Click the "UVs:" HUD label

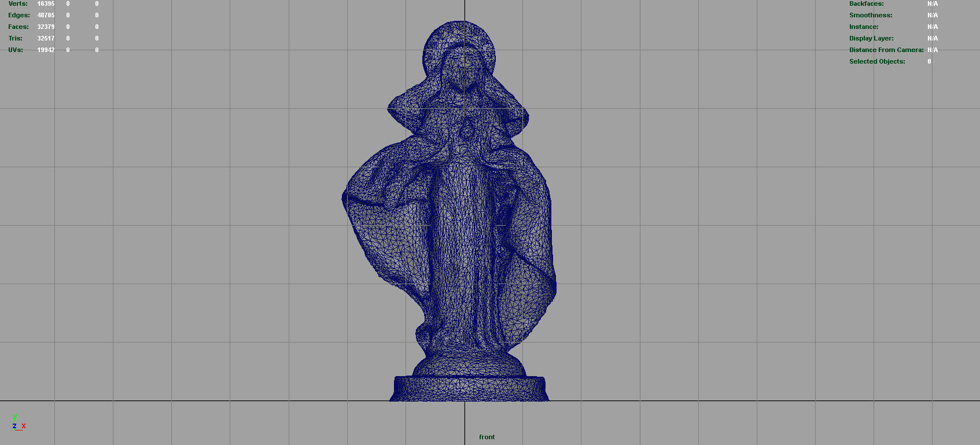click(16, 50)
